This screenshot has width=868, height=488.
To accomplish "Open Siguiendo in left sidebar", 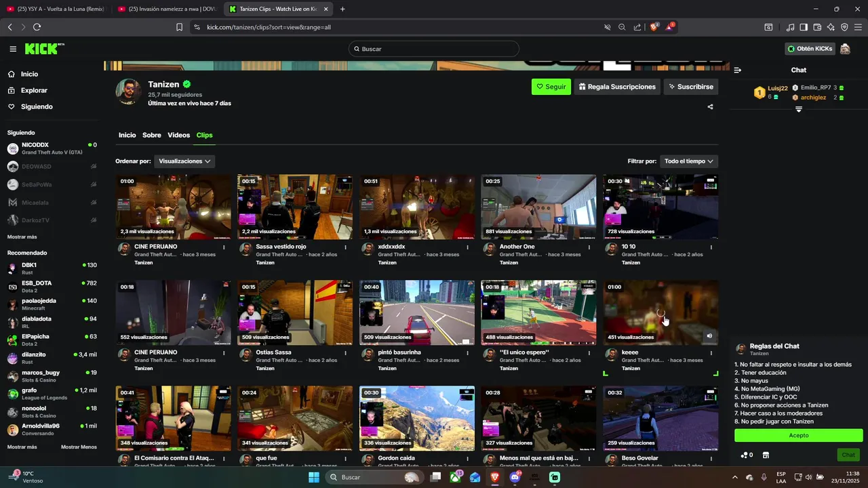I will [37, 106].
